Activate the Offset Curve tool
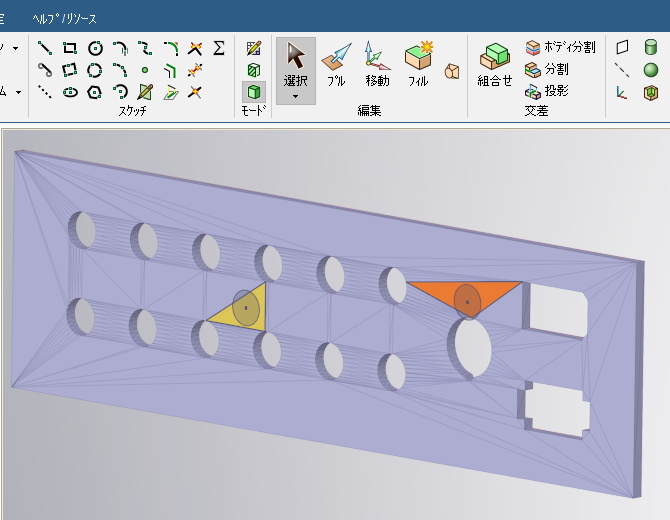 [170, 70]
